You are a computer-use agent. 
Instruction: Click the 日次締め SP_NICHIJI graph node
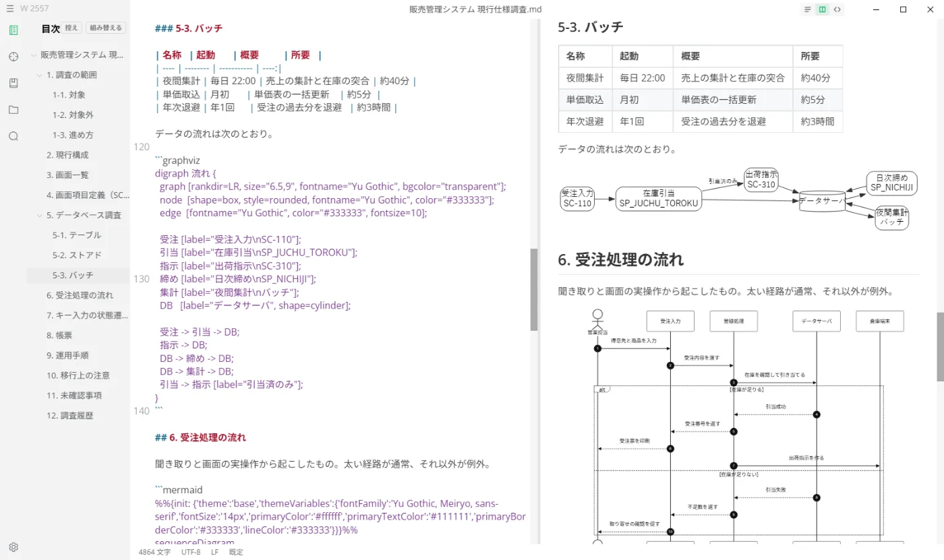(891, 183)
